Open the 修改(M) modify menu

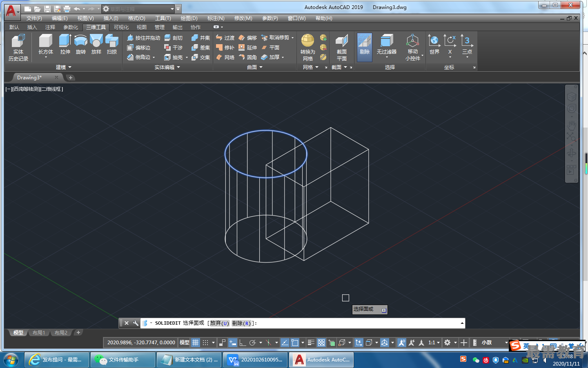243,18
